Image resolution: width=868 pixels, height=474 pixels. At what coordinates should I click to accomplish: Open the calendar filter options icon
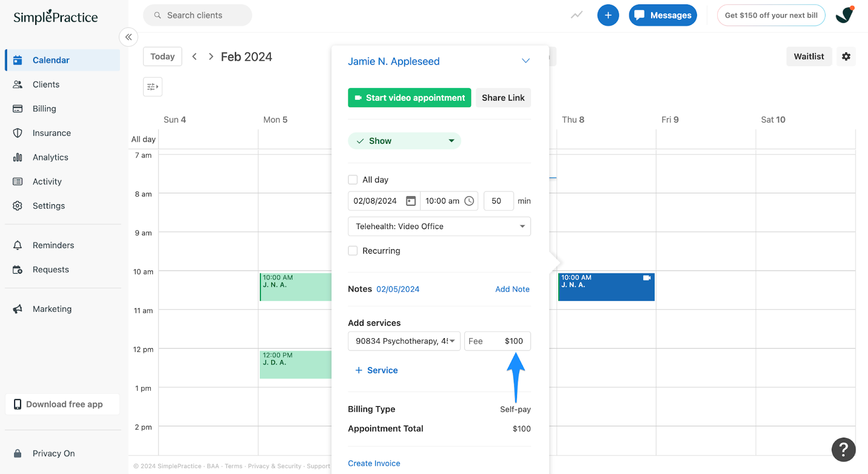(x=152, y=87)
